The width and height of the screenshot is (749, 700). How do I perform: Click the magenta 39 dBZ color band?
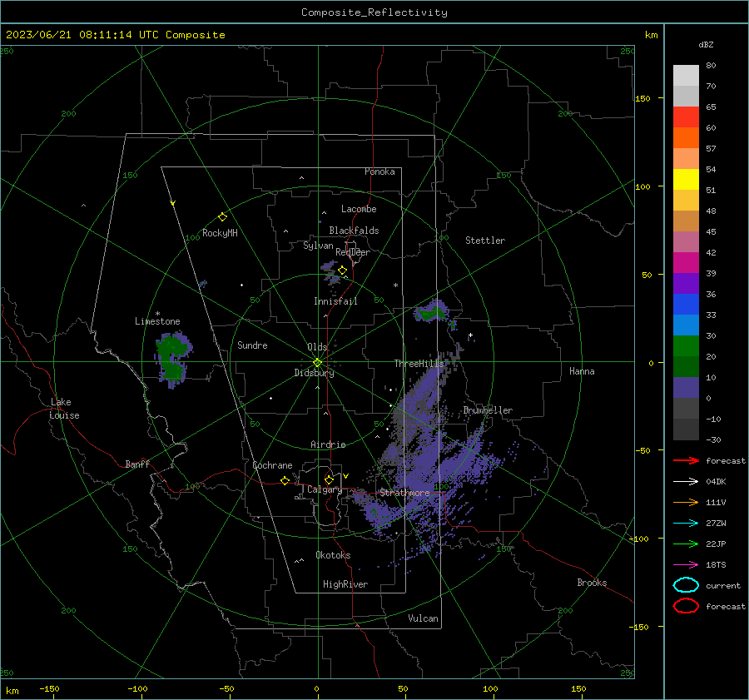point(686,263)
